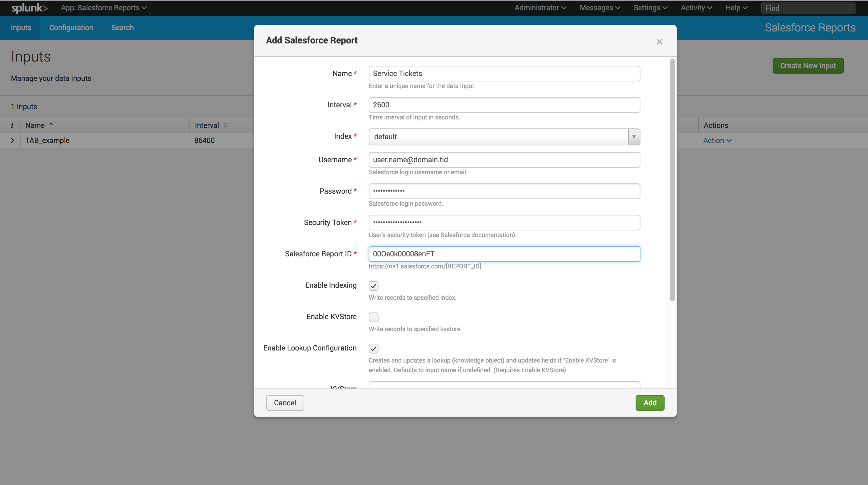Open the Messages menu
Viewport: 868px width, 485px height.
point(600,8)
